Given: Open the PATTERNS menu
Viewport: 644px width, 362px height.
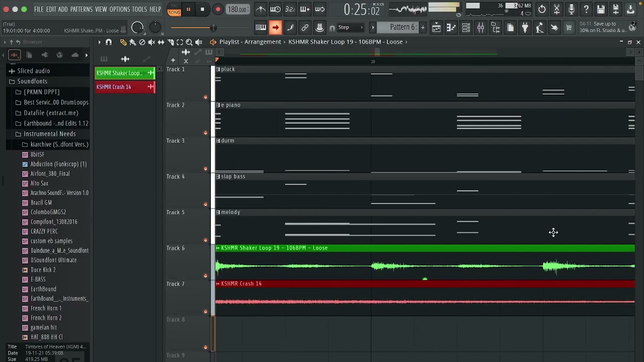Looking at the screenshot, I should pos(81,9).
